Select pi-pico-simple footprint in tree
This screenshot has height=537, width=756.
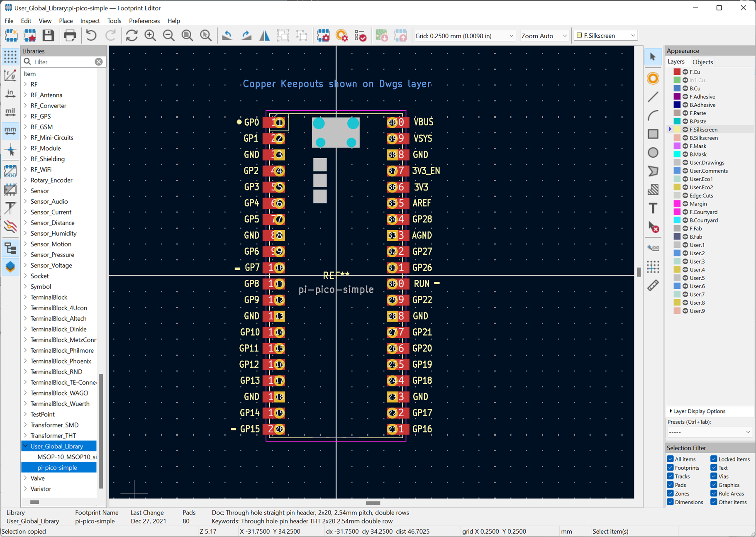(57, 468)
